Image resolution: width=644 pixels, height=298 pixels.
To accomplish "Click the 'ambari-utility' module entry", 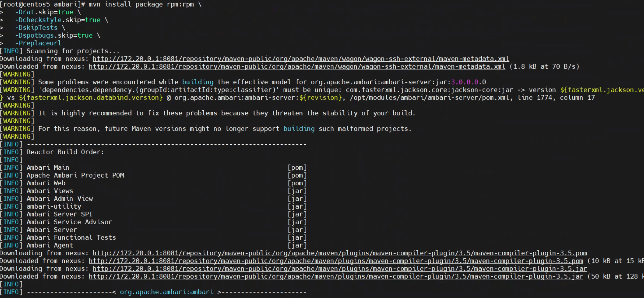I will tap(54, 206).
